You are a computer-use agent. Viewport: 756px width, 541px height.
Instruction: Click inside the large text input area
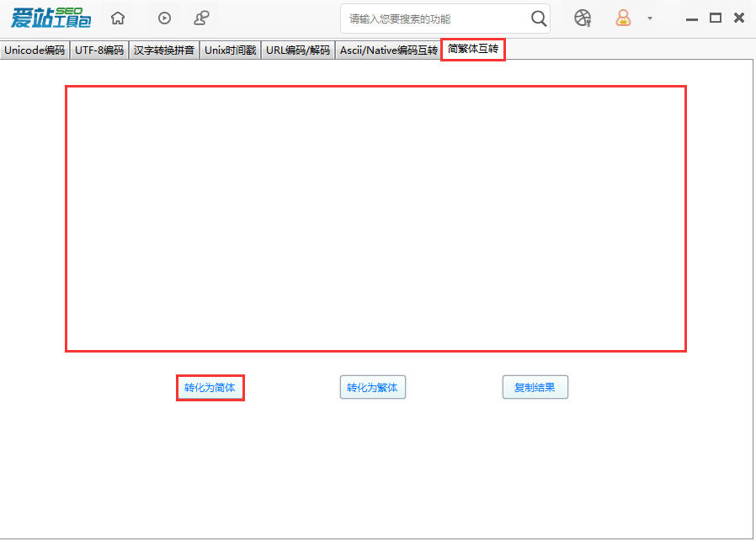[x=375, y=219]
